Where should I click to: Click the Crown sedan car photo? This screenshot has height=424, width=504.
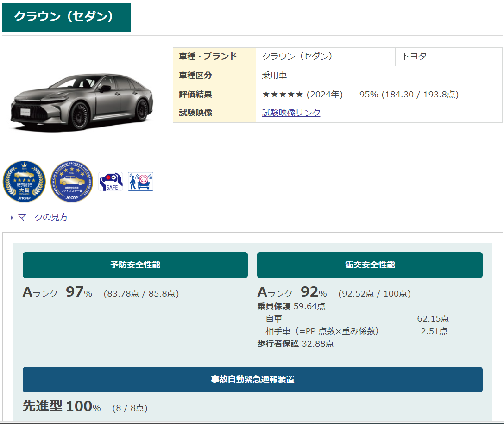click(x=82, y=103)
